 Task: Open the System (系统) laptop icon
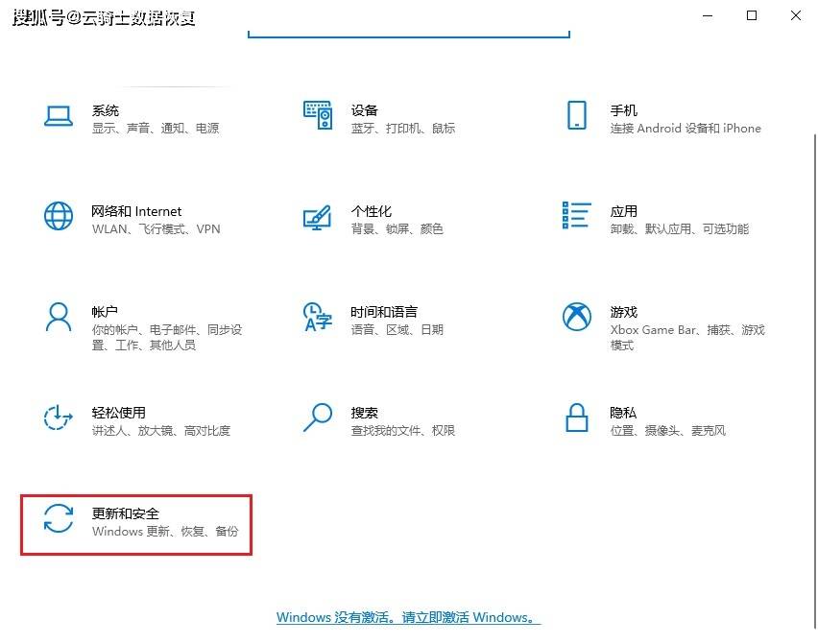tap(59, 116)
